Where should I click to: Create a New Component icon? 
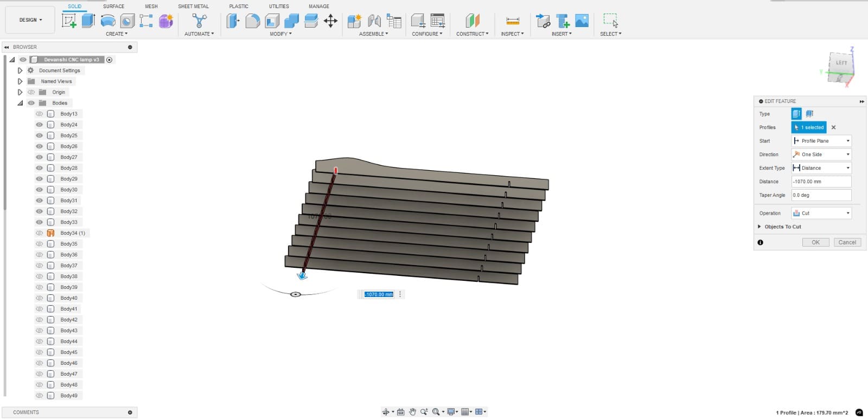354,21
